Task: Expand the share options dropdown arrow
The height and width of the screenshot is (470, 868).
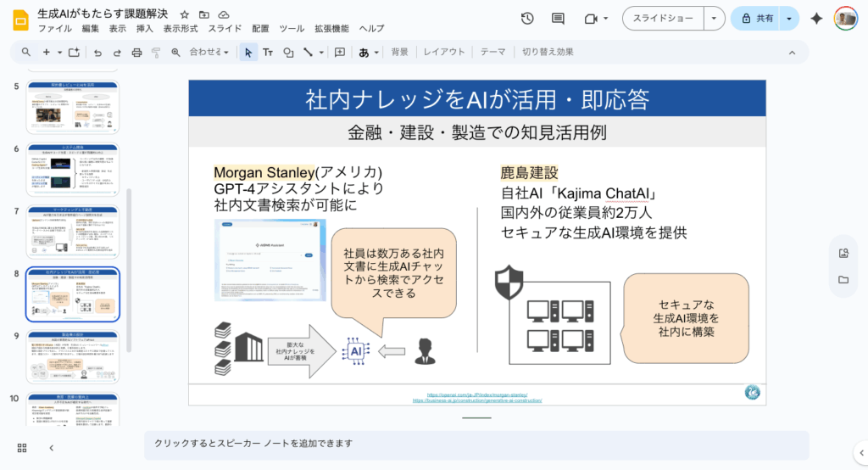Action: pos(789,19)
